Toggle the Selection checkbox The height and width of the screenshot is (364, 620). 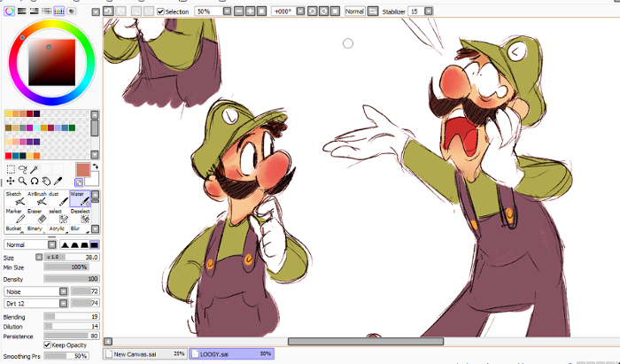(x=160, y=12)
